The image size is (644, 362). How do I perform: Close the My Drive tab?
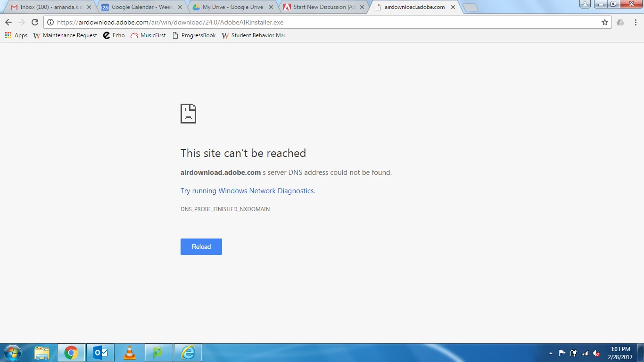pos(271,7)
